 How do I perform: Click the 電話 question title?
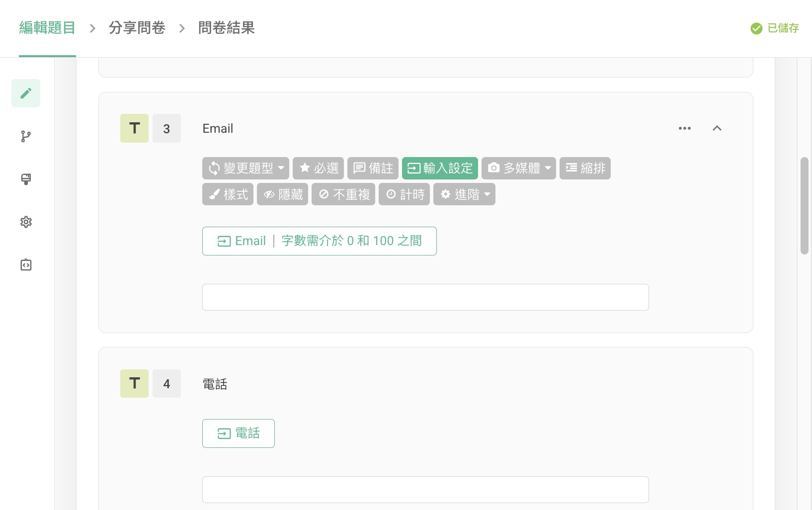click(x=215, y=384)
